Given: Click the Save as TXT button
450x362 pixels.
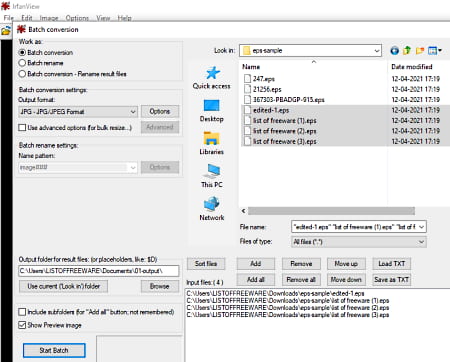Looking at the screenshot, I should click(x=391, y=280).
